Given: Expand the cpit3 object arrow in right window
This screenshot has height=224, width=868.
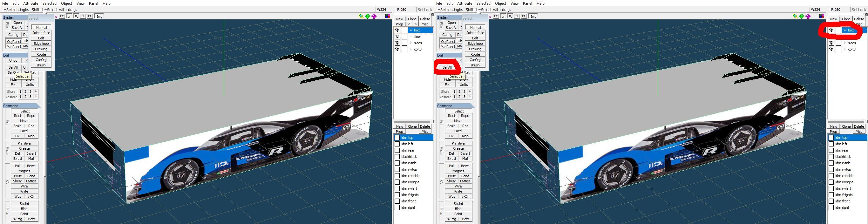Looking at the screenshot, I should 845,50.
